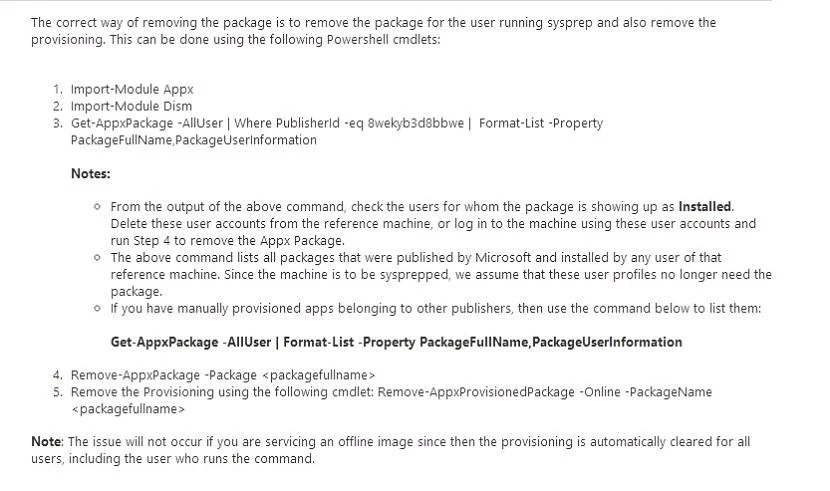This screenshot has height=491, width=830.
Task: Click the intro sentence about running sysprep
Action: [x=373, y=31]
